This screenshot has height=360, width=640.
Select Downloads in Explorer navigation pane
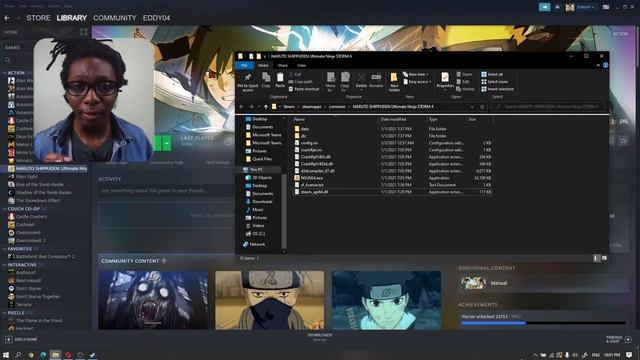pos(262,202)
